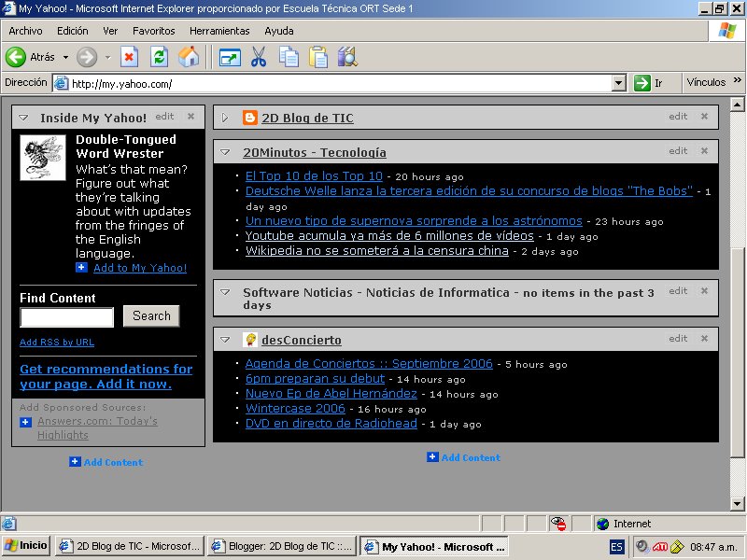Click the ES language indicator in the tray
The width and height of the screenshot is (747, 560).
pyautogui.click(x=616, y=547)
